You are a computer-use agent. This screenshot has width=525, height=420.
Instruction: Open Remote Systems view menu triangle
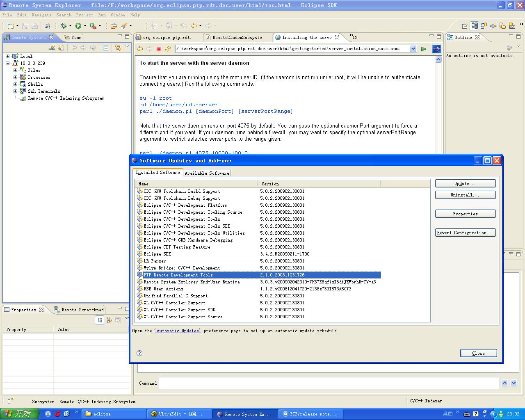[127, 46]
